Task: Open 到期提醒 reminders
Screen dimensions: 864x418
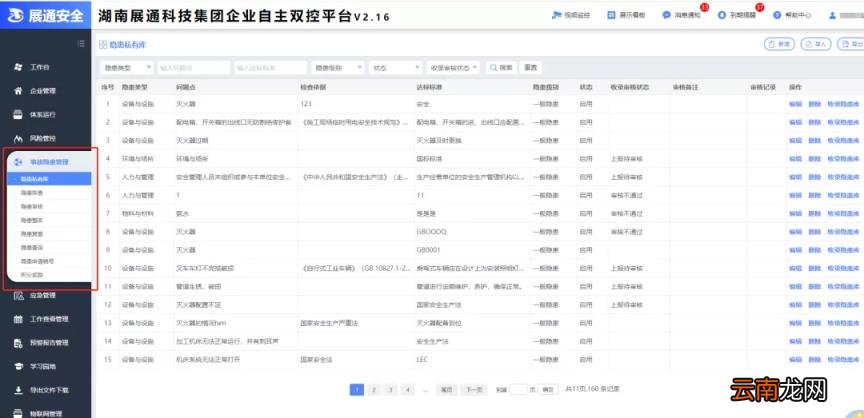Action: [737, 15]
